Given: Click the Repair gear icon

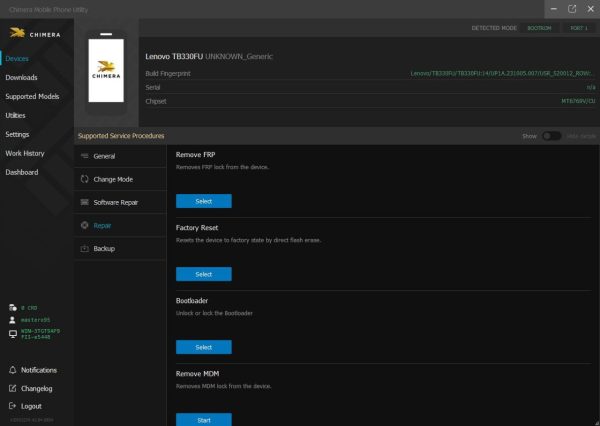Looking at the screenshot, I should click(x=85, y=225).
